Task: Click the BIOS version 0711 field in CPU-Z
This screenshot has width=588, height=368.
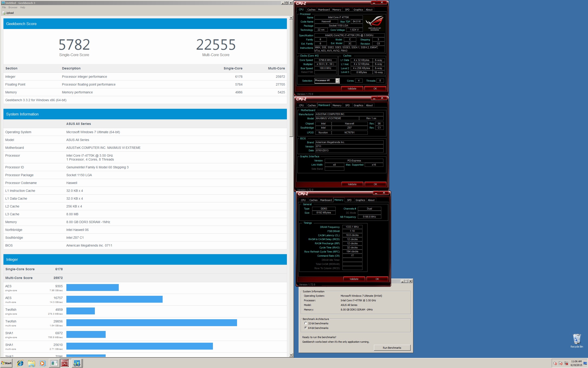Action: 349,147
